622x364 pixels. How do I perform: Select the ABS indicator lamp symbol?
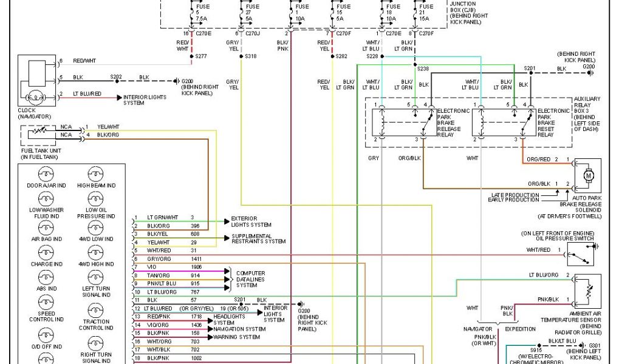tap(45, 278)
